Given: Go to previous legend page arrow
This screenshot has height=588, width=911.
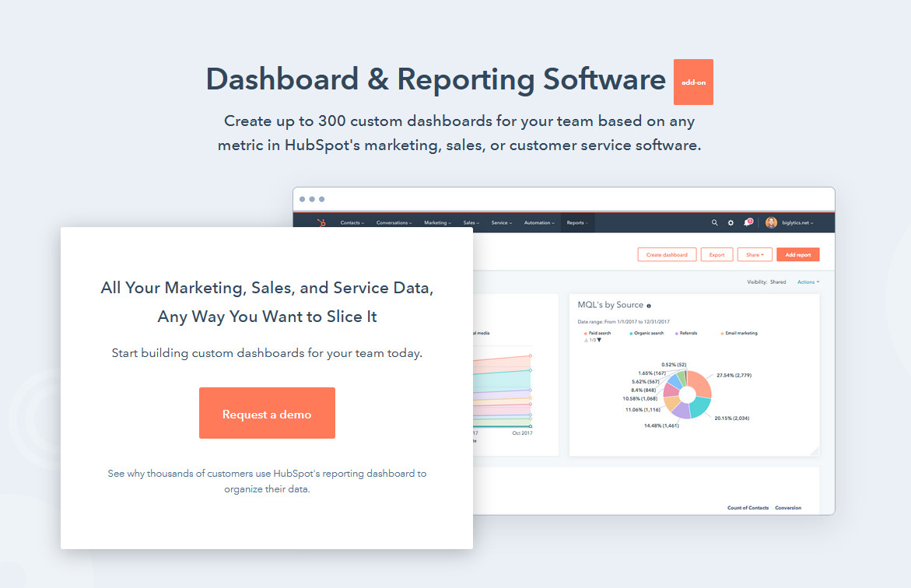Looking at the screenshot, I should 586,340.
